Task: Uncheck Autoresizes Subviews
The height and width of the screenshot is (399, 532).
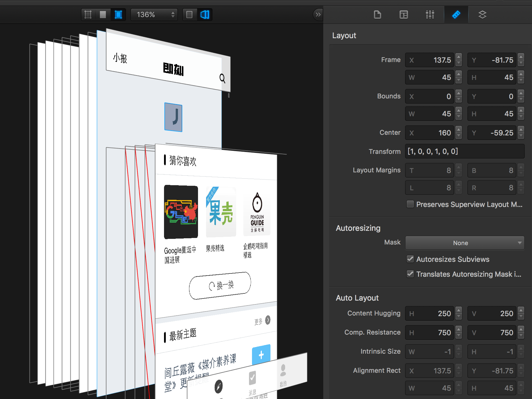Action: coord(410,259)
